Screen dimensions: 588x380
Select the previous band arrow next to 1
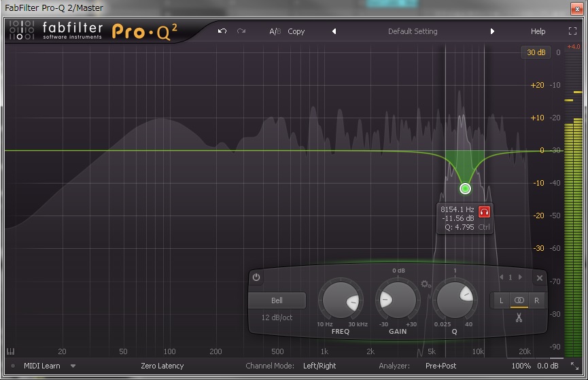coord(502,277)
